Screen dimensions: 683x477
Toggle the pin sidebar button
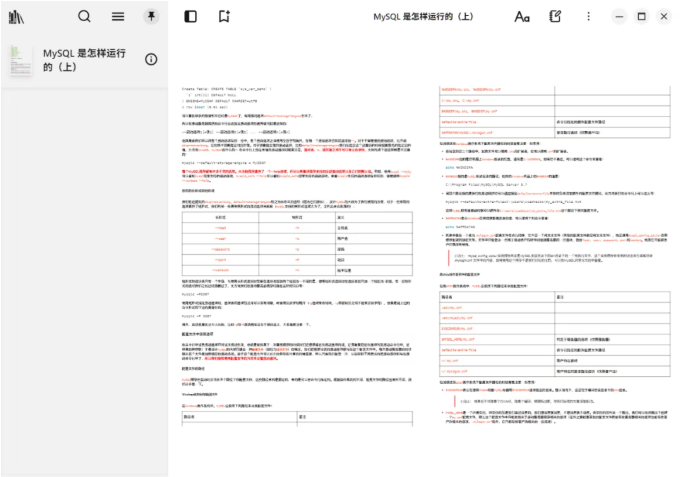click(x=151, y=17)
